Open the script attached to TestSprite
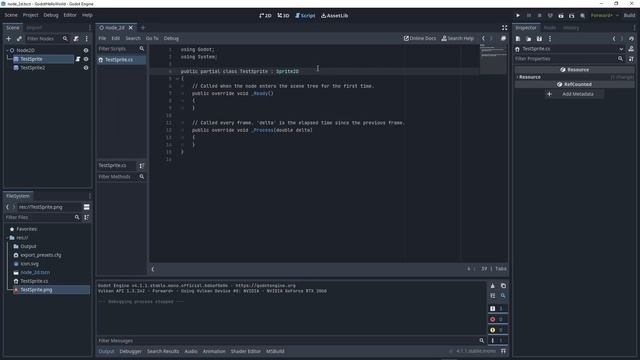Image resolution: width=640 pixels, height=360 pixels. pos(78,59)
